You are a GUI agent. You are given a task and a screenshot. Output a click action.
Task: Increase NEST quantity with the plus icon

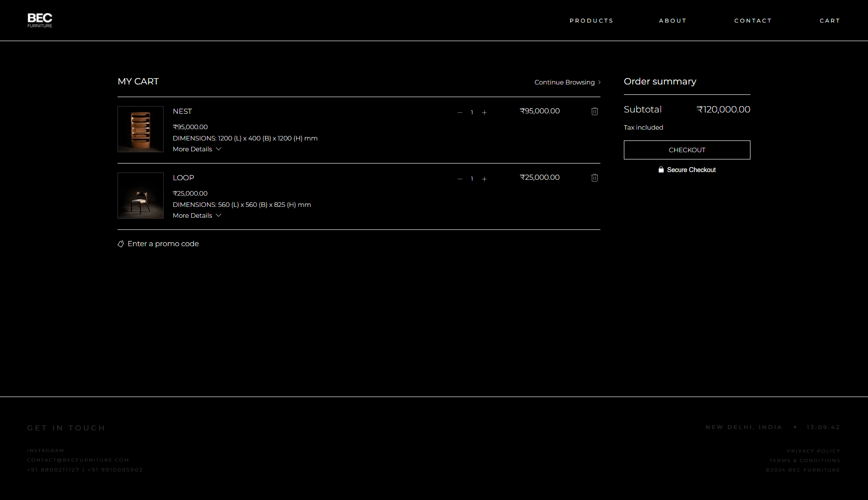coord(484,112)
